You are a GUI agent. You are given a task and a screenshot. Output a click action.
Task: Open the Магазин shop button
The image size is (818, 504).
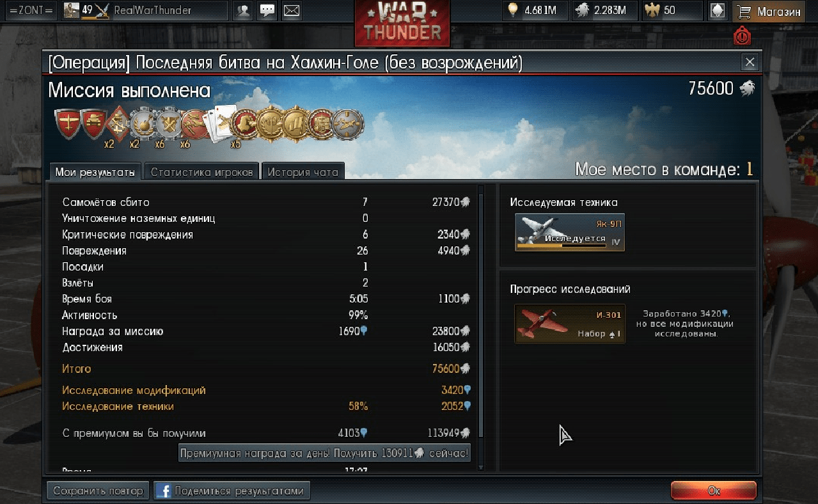pyautogui.click(x=769, y=11)
